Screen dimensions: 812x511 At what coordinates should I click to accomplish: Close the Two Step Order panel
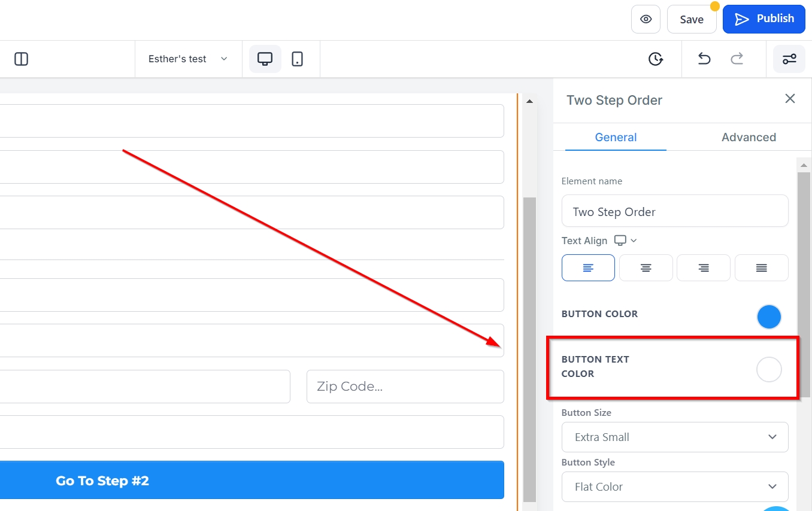click(x=790, y=99)
